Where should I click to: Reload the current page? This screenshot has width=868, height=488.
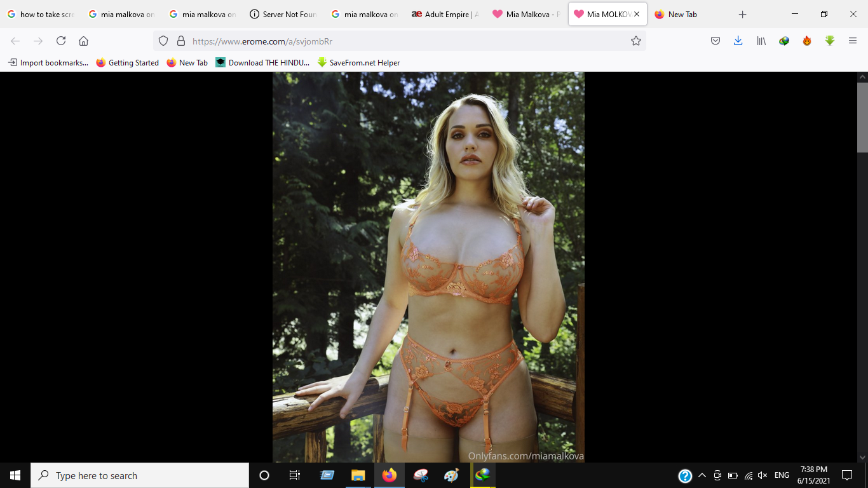point(61,41)
